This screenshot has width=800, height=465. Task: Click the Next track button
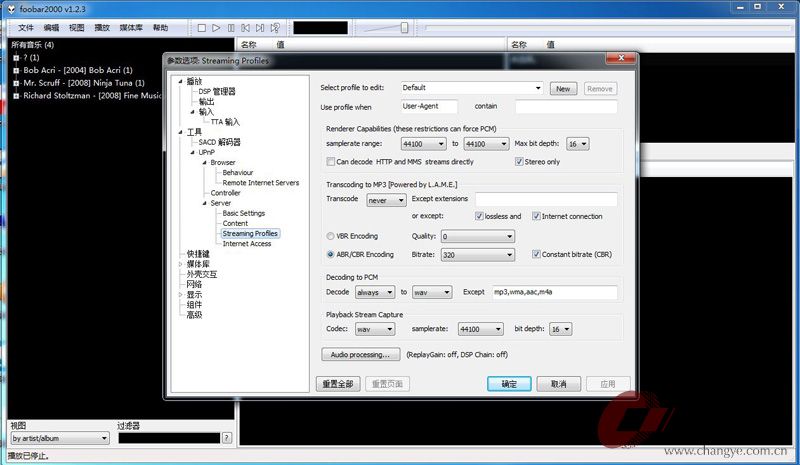[260, 28]
